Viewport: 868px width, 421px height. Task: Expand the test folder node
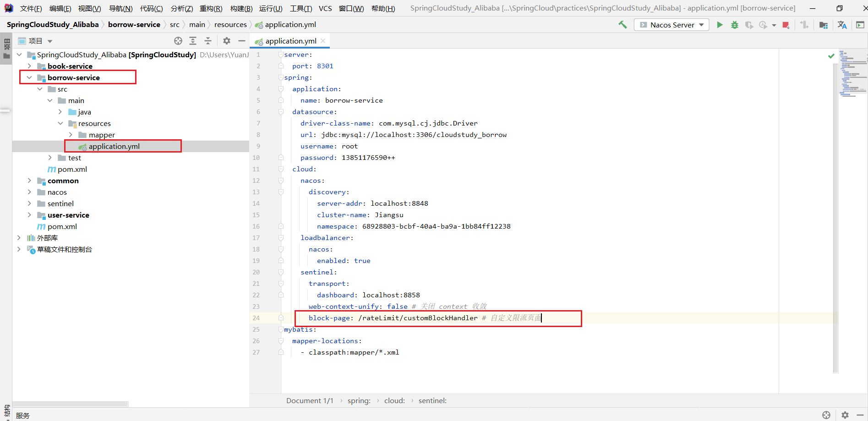click(50, 158)
